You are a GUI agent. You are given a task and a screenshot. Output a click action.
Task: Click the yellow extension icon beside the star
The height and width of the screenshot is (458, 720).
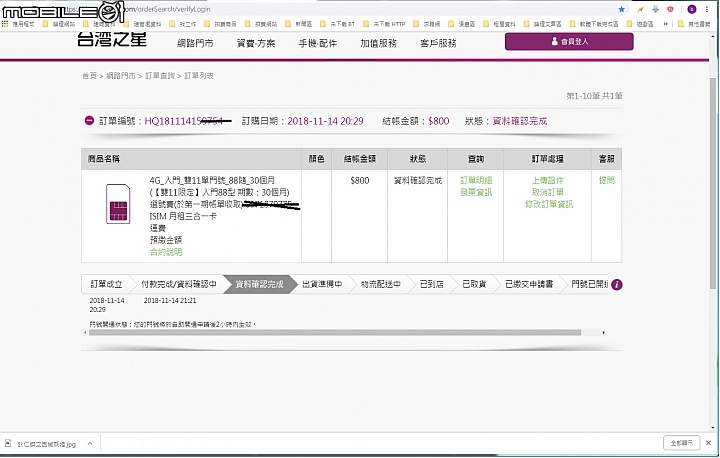point(641,9)
